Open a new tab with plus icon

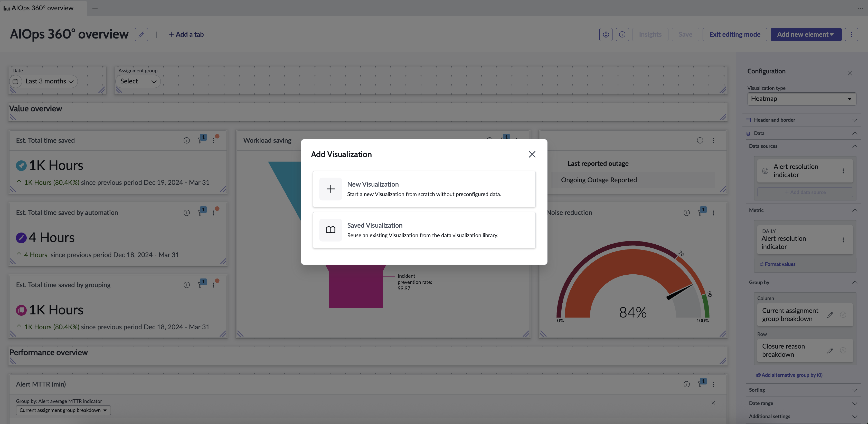pos(95,8)
